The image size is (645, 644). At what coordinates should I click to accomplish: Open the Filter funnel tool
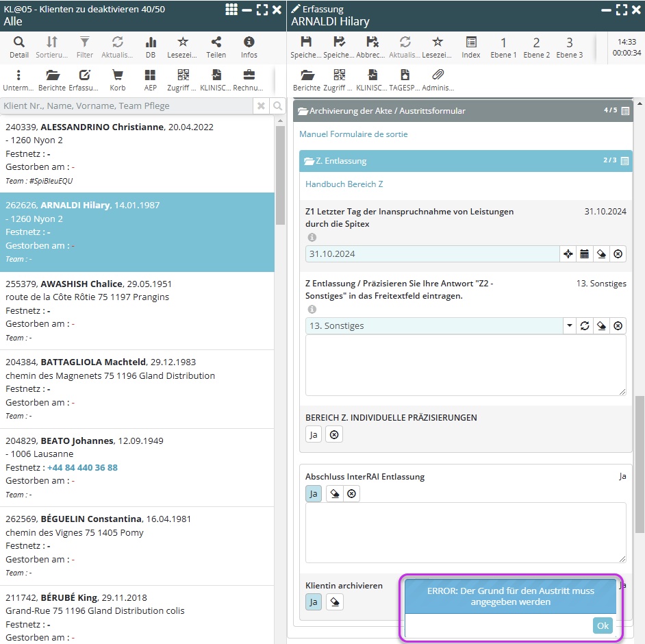pos(84,47)
